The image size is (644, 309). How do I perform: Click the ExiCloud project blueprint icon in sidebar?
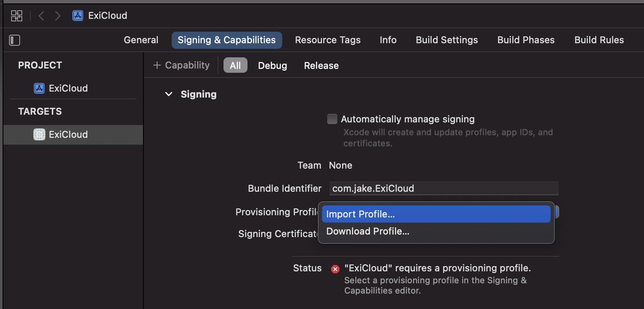pyautogui.click(x=39, y=89)
